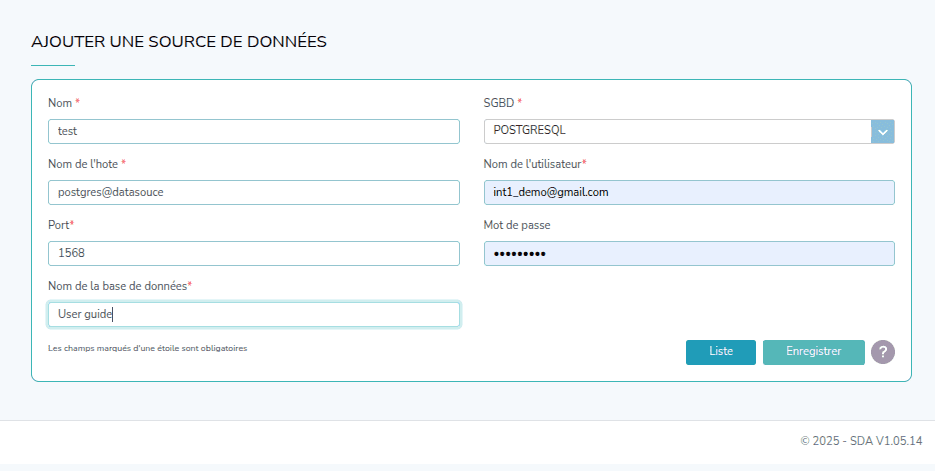Click the SGBD dropdown arrow button
This screenshot has width=935, height=471.
882,131
